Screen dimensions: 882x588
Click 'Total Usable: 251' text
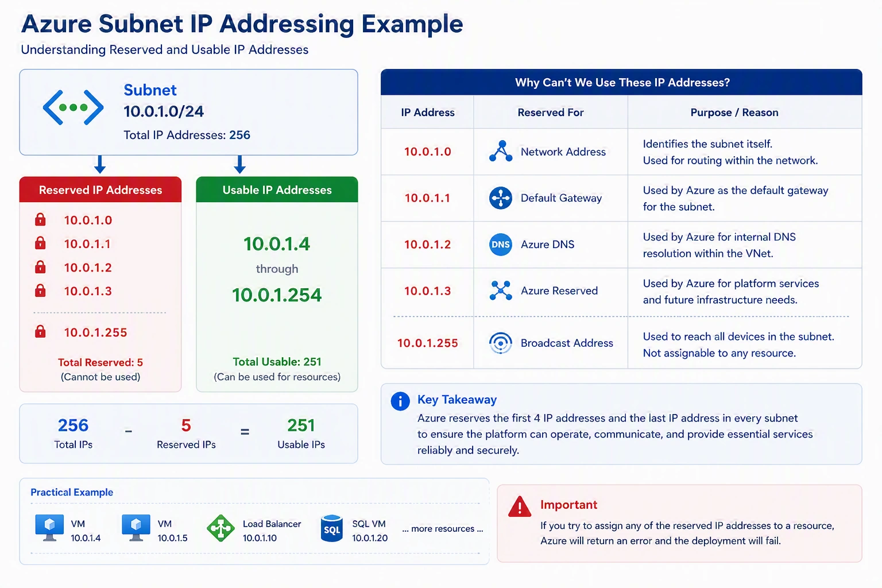277,362
